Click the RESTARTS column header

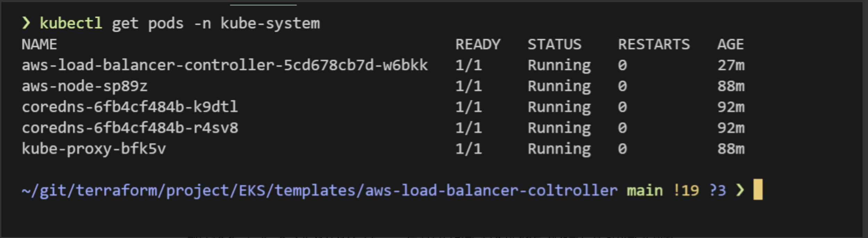point(654,45)
